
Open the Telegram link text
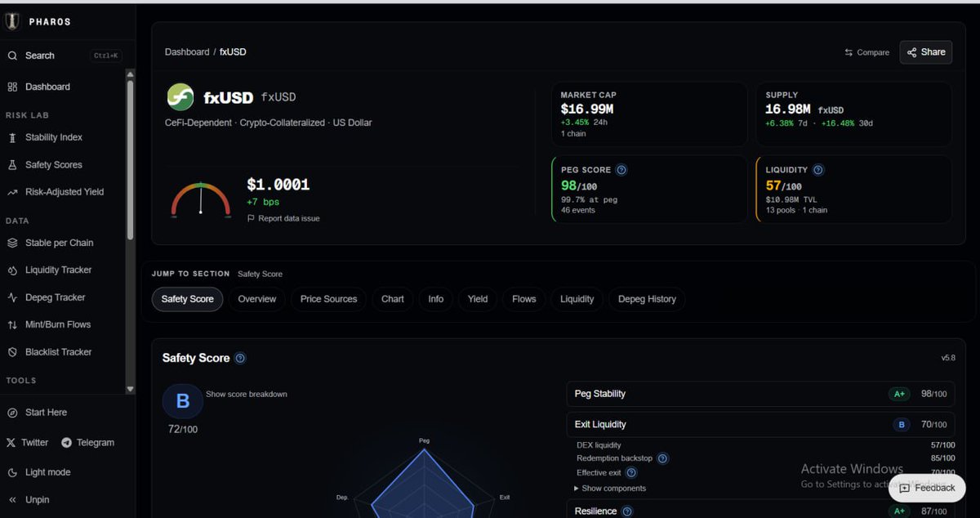(96, 443)
